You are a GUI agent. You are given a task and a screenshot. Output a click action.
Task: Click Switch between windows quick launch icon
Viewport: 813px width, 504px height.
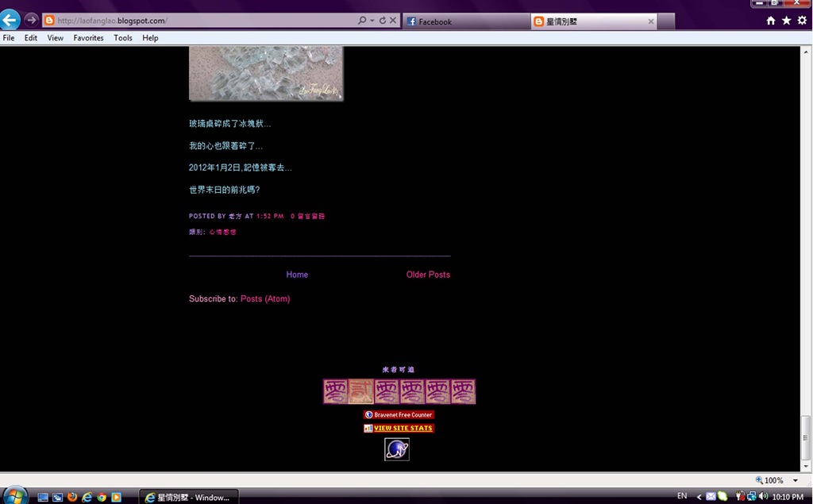[57, 498]
